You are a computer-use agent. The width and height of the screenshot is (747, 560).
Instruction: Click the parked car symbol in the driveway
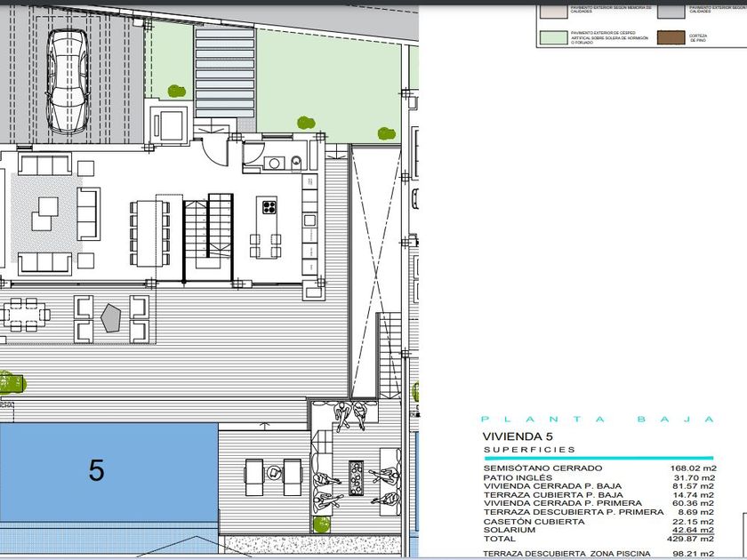point(68,80)
